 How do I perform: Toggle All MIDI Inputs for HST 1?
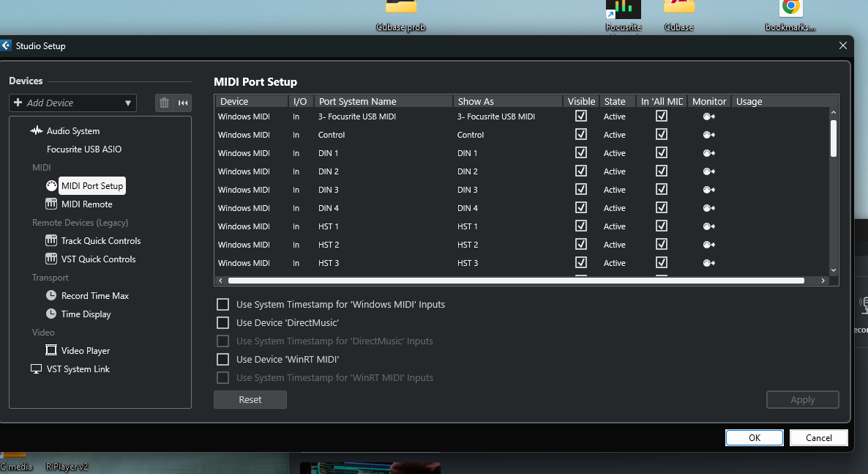coord(662,226)
